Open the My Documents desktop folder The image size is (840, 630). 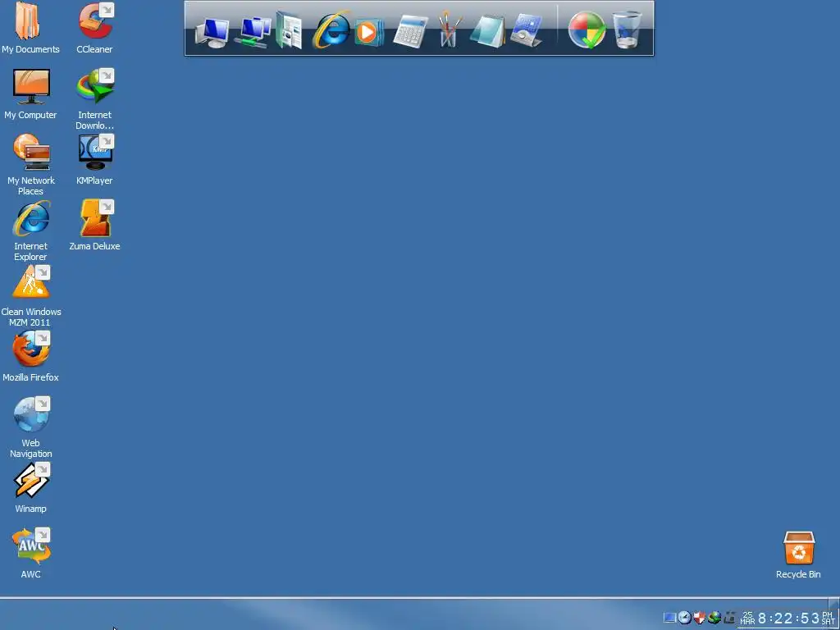click(x=30, y=28)
